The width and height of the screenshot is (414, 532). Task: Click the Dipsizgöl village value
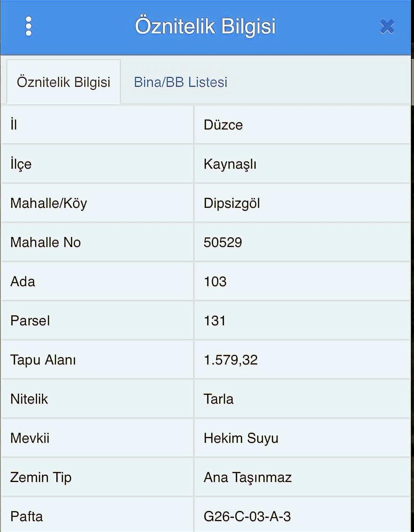point(232,203)
